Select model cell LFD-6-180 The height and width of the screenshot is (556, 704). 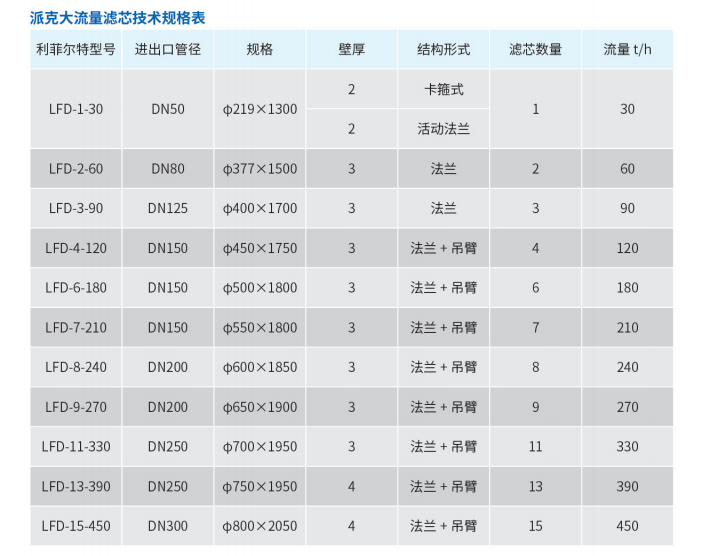pyautogui.click(x=76, y=288)
